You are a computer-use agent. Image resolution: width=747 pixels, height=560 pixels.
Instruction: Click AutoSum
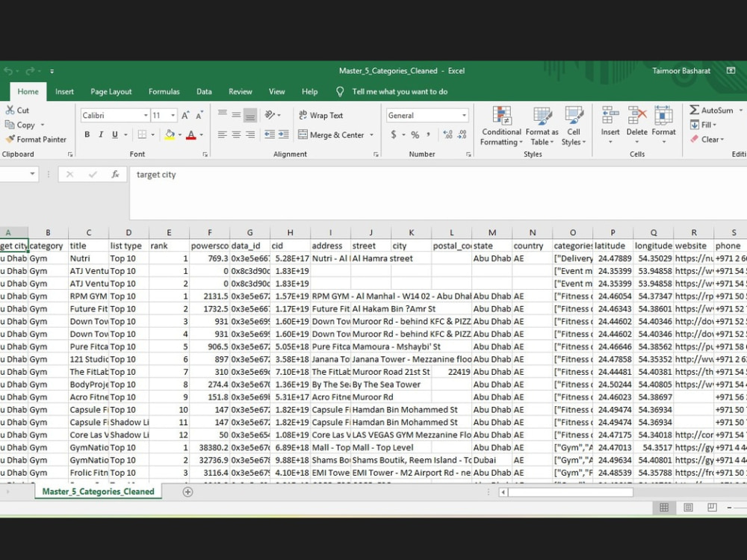pos(712,110)
